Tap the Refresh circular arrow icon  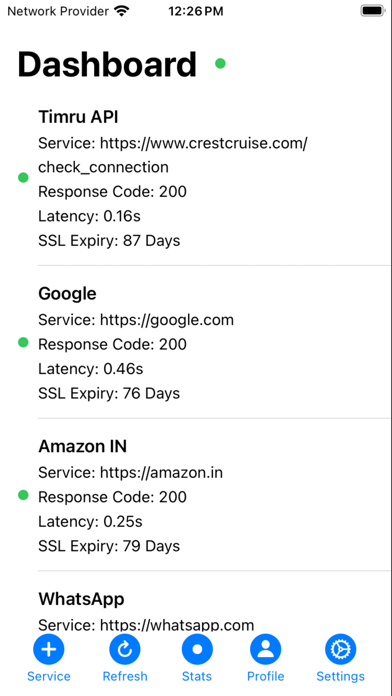pos(125,649)
